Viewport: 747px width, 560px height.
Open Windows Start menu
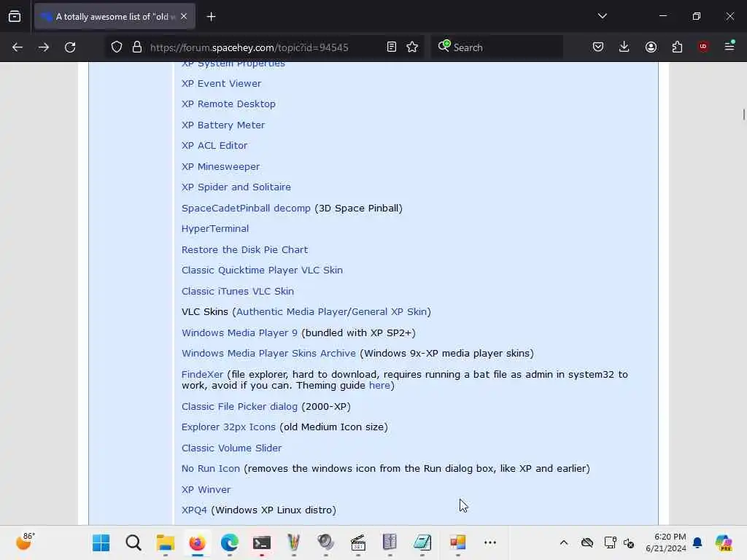click(101, 542)
